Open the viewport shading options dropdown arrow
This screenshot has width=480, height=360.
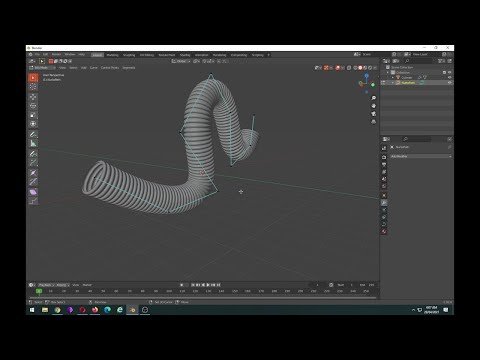(x=375, y=68)
